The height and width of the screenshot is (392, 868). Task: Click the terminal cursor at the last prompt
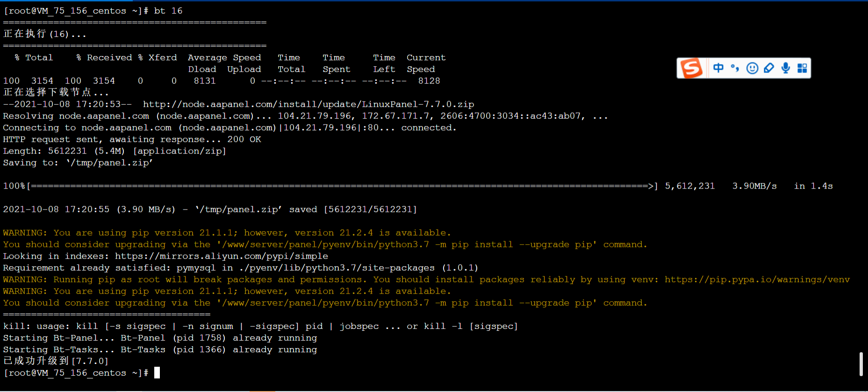(157, 373)
